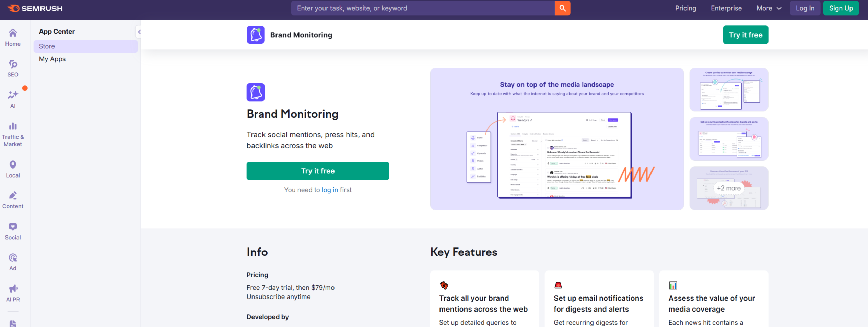Click the 'Track social mentions' description text
868x327 pixels.
coord(310,140)
